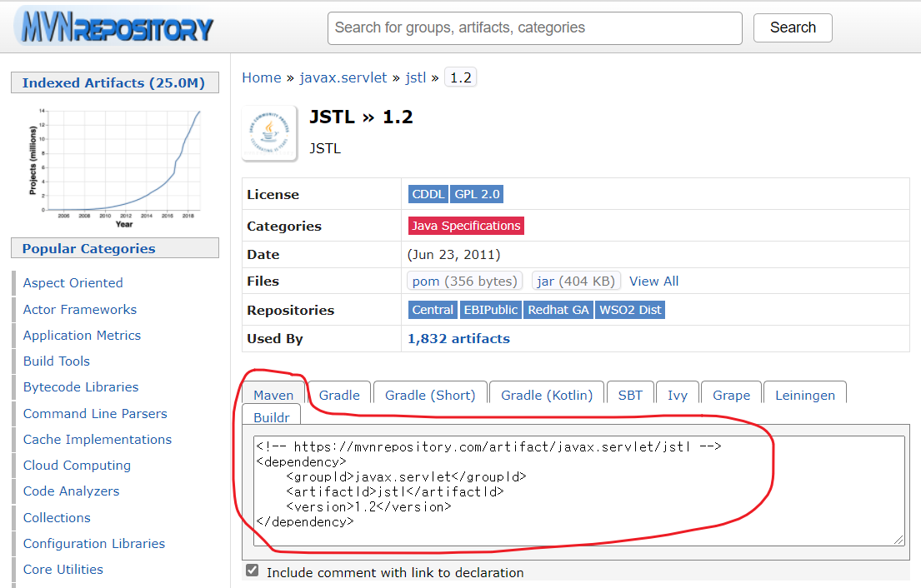Switch to the Gradle (Short) tab
921x588 pixels.
(x=430, y=395)
